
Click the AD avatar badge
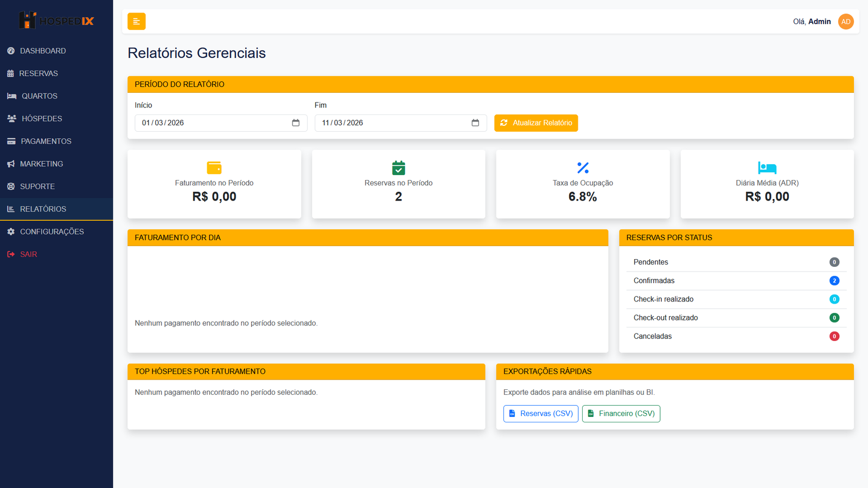click(846, 21)
